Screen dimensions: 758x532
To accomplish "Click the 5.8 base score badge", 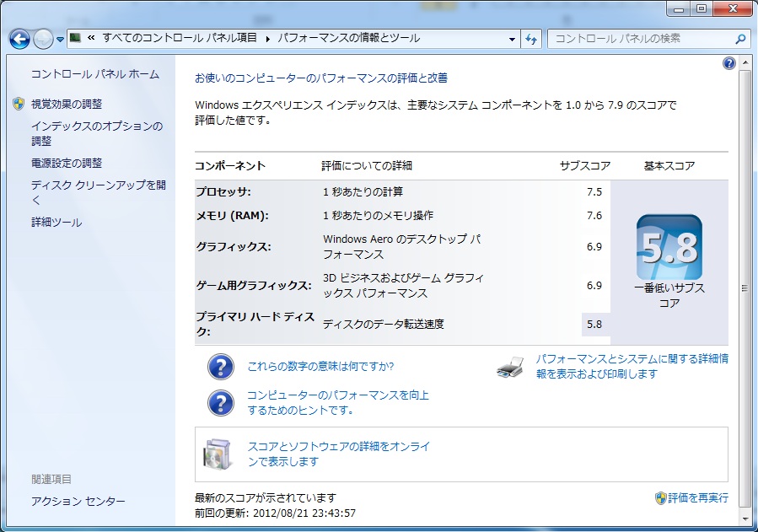I will point(669,247).
